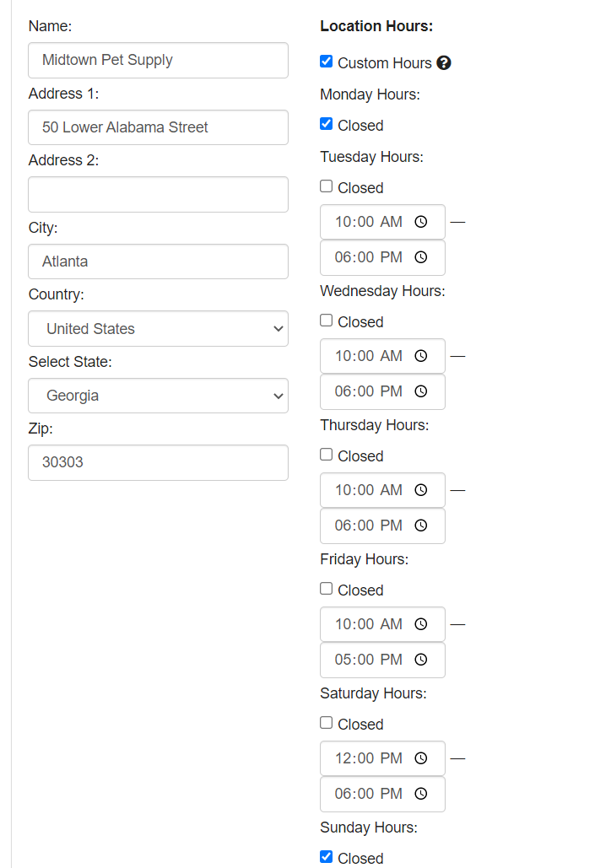Click the City field containing Atlanta
Viewport: 595px width, 868px height.
coord(158,261)
